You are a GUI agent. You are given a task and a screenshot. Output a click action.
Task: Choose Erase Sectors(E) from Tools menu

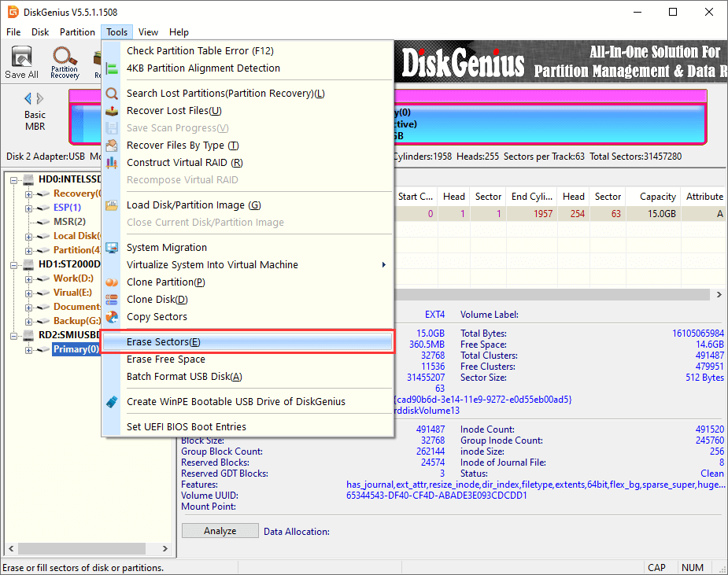(x=247, y=342)
